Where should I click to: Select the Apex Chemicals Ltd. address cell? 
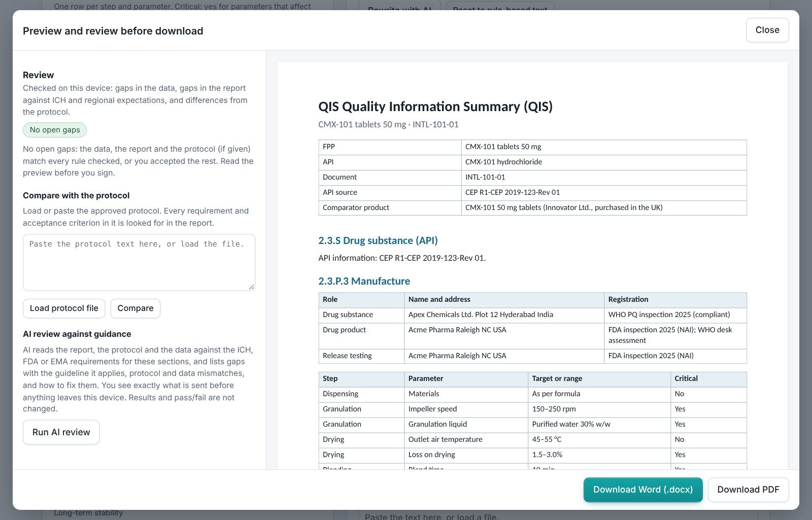[x=504, y=315]
